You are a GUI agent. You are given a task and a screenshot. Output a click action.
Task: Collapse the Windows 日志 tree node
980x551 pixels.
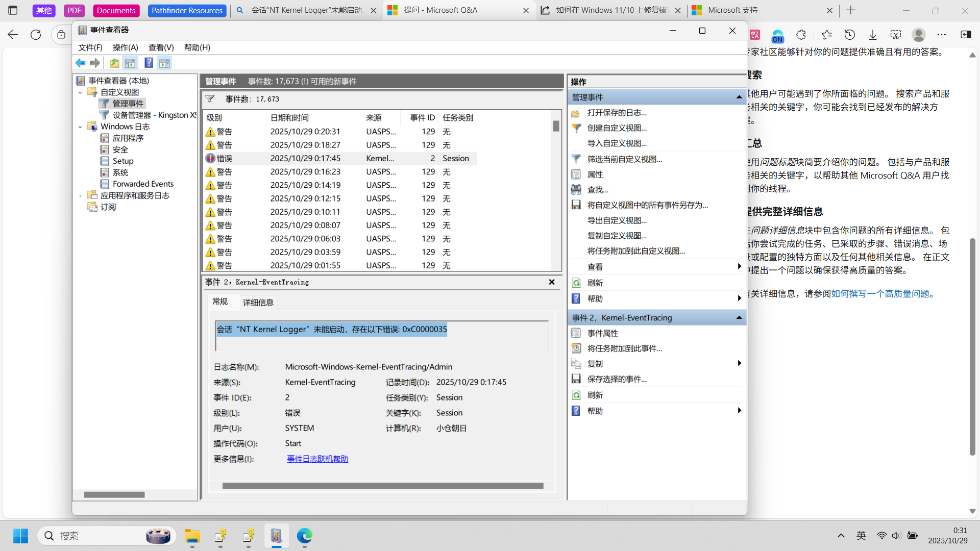point(80,127)
